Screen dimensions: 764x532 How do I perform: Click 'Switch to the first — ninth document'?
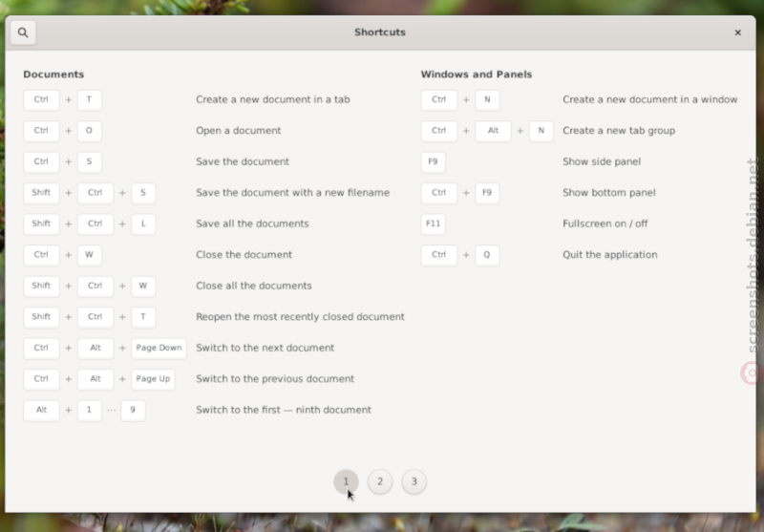[x=284, y=410]
